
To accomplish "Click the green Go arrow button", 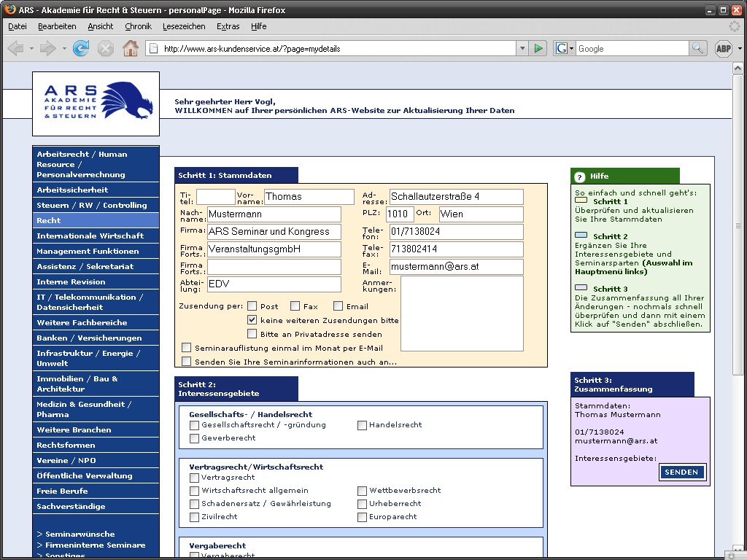I will click(538, 49).
